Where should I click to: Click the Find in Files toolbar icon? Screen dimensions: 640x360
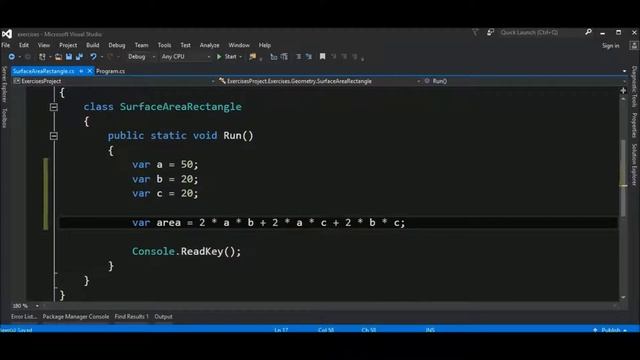(x=253, y=57)
